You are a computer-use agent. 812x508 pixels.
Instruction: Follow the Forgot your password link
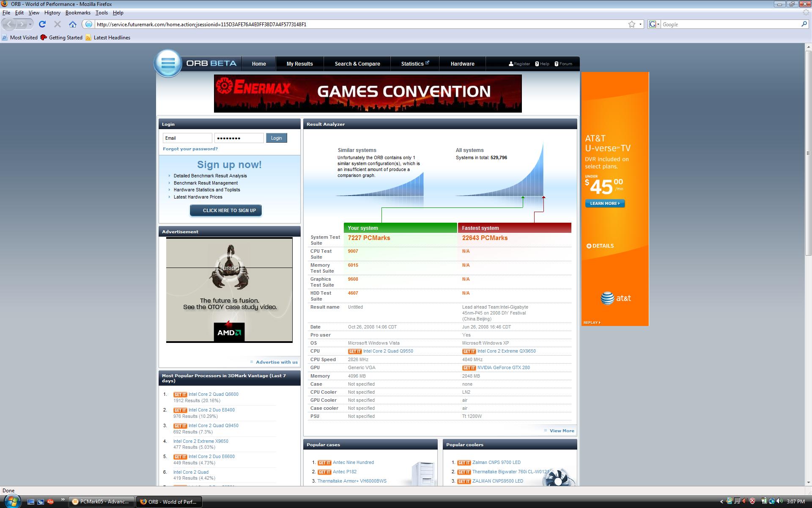(x=190, y=149)
